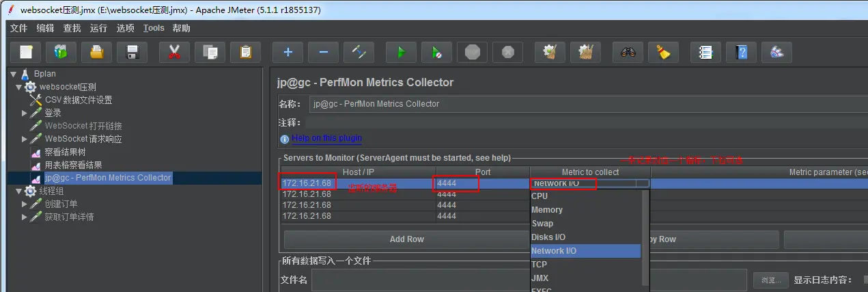Click the Port cell 4444 in the first row
This screenshot has height=292, width=868.
point(482,183)
